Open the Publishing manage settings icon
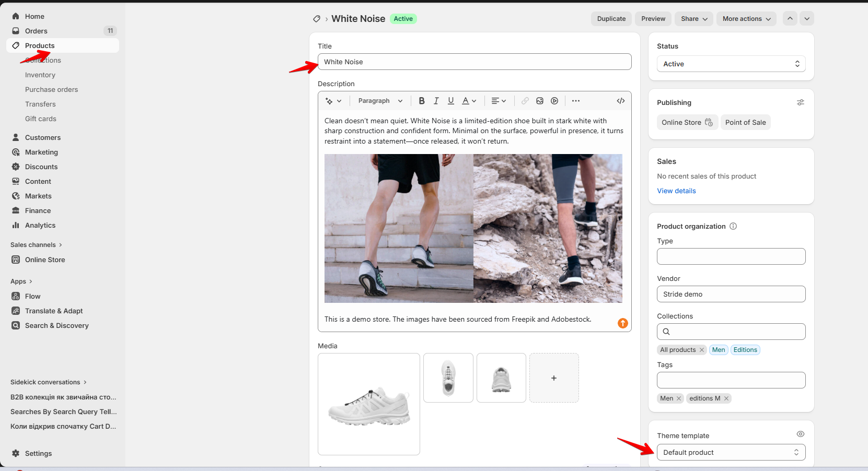The height and width of the screenshot is (471, 868). (x=800, y=102)
